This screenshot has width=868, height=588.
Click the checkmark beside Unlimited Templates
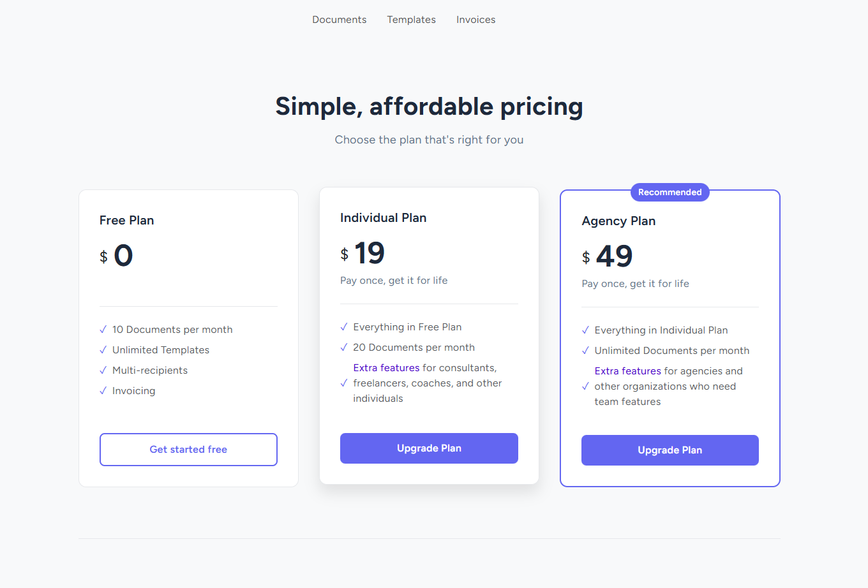[103, 350]
